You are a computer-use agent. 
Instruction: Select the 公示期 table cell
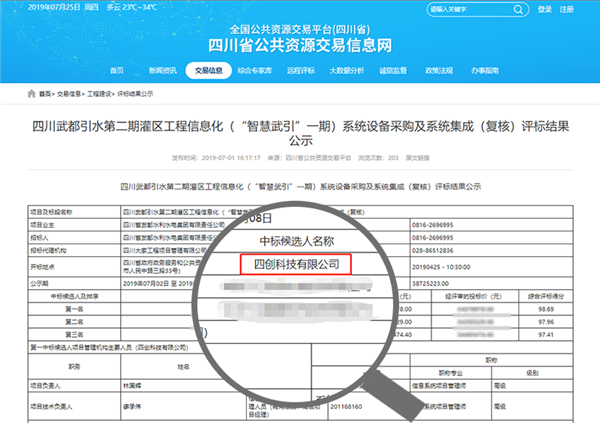(x=74, y=284)
